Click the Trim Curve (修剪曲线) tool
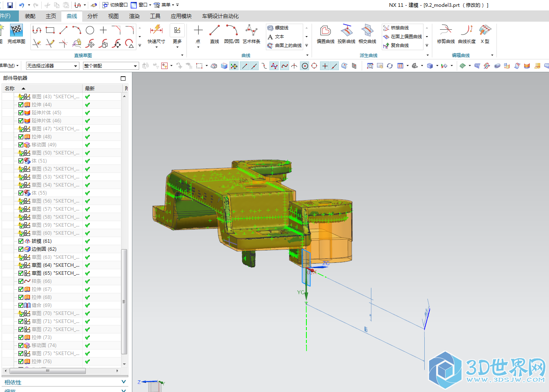This screenshot has width=549, height=392. pos(446,34)
